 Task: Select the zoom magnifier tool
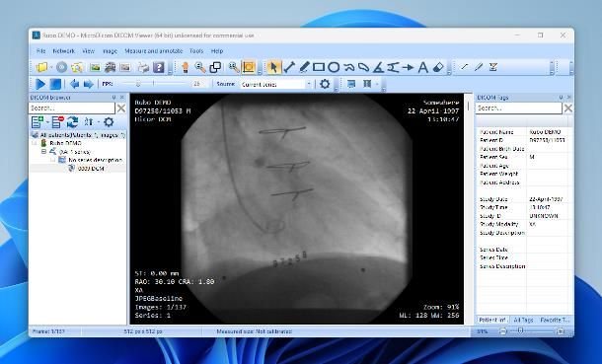tap(200, 67)
